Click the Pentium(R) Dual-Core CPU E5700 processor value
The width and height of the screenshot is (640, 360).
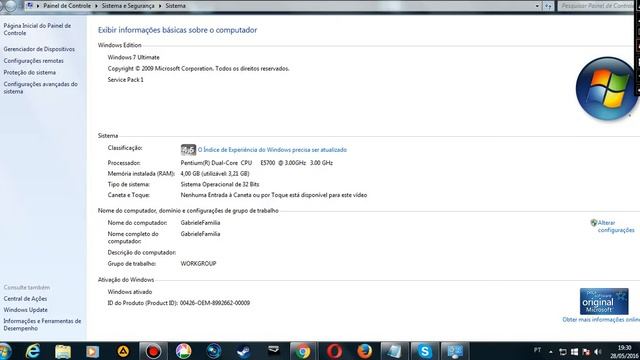pyautogui.click(x=256, y=163)
